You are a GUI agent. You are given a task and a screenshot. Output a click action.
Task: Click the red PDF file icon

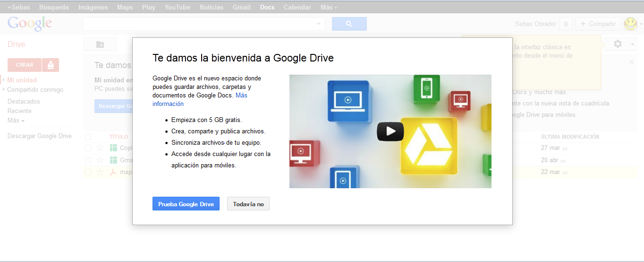[113, 172]
